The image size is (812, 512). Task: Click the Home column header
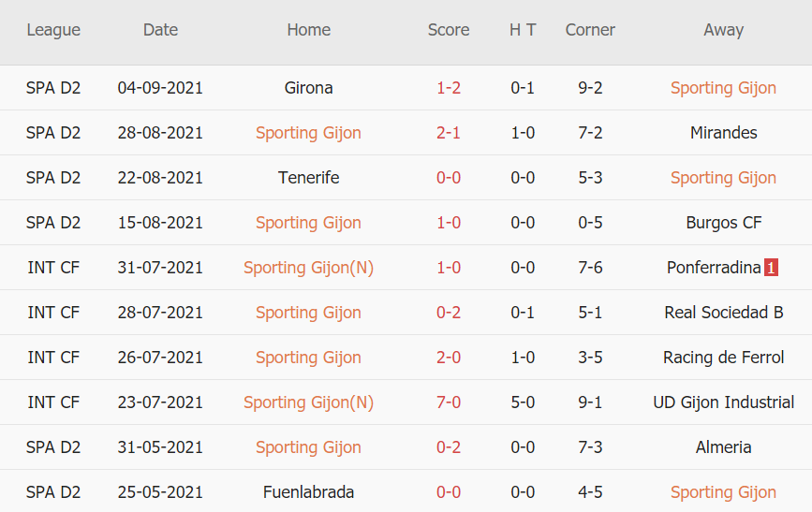(x=308, y=30)
